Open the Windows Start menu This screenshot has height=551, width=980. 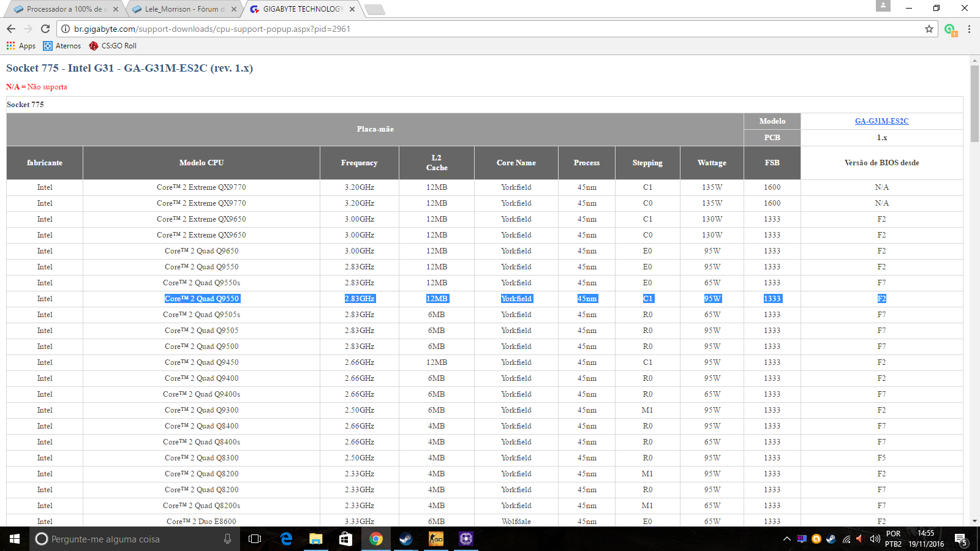pos(15,539)
